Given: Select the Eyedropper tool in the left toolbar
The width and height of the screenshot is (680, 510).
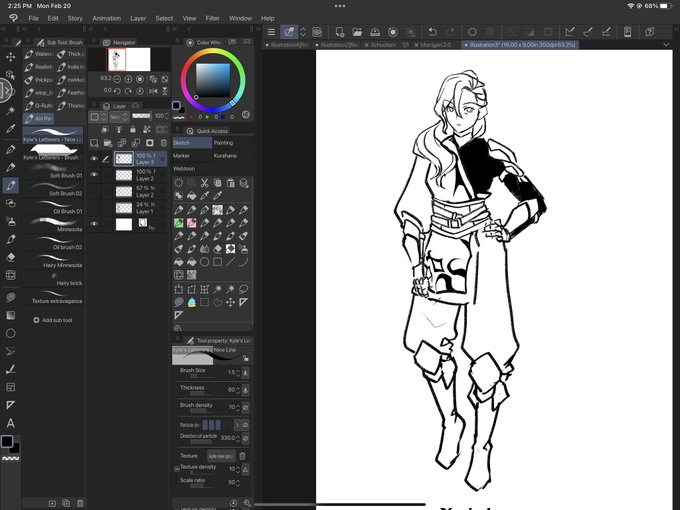Looking at the screenshot, I should point(10,129).
